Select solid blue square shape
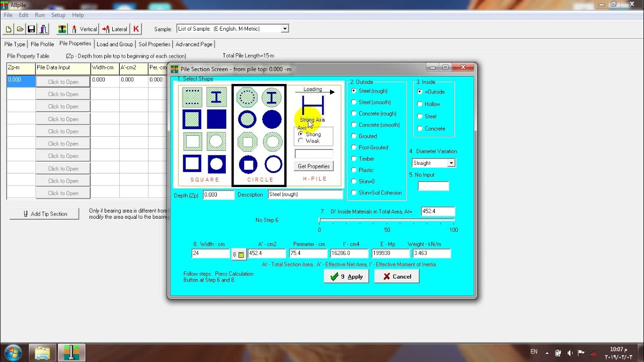This screenshot has height=362, width=644. 216,119
